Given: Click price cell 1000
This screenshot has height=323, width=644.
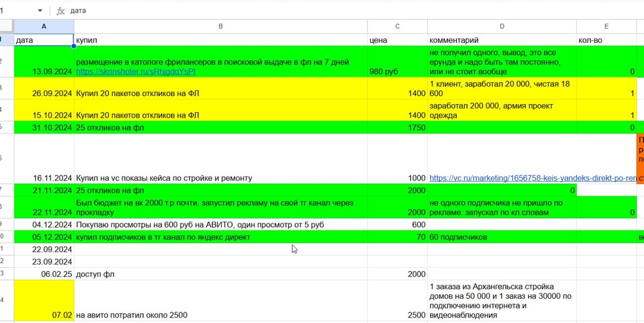Looking at the screenshot, I should pyautogui.click(x=397, y=159).
